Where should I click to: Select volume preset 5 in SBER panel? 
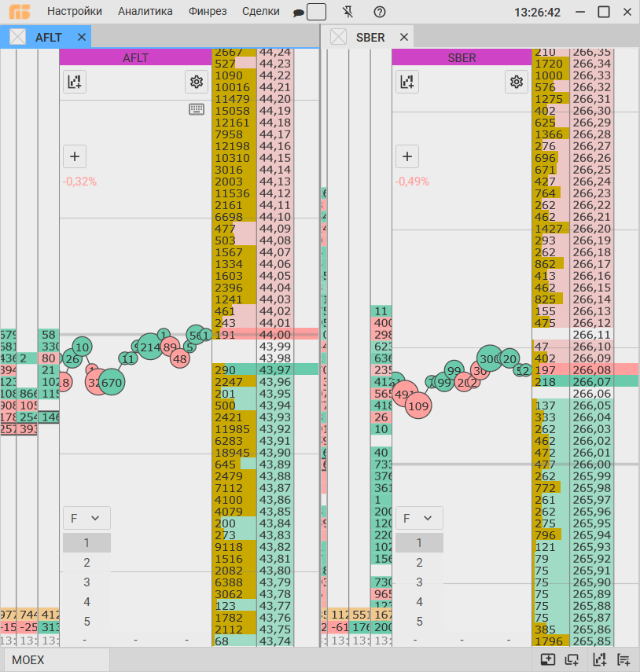pyautogui.click(x=419, y=622)
